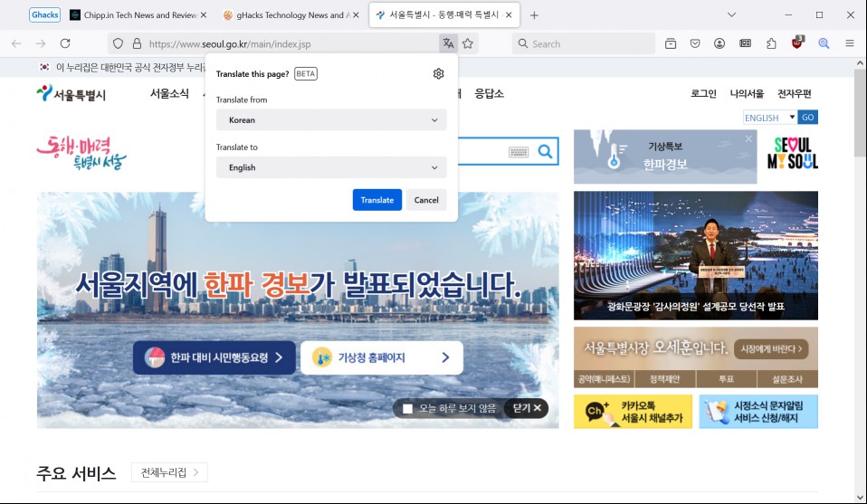Click the GO button next to language selector
This screenshot has width=867, height=504.
coord(808,117)
